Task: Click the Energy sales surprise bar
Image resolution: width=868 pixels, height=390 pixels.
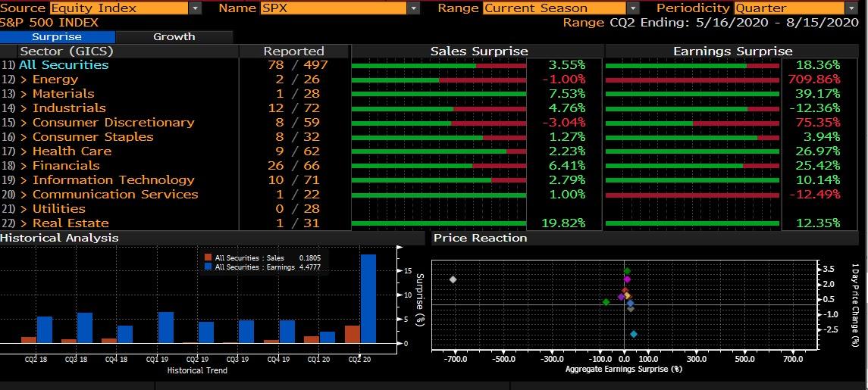Action: tap(438, 80)
